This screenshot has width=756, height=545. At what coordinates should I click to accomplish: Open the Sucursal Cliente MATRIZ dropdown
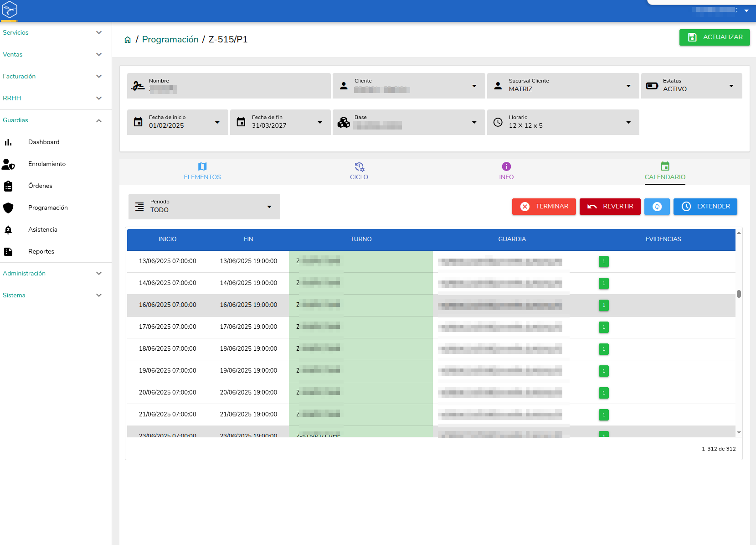click(x=563, y=86)
